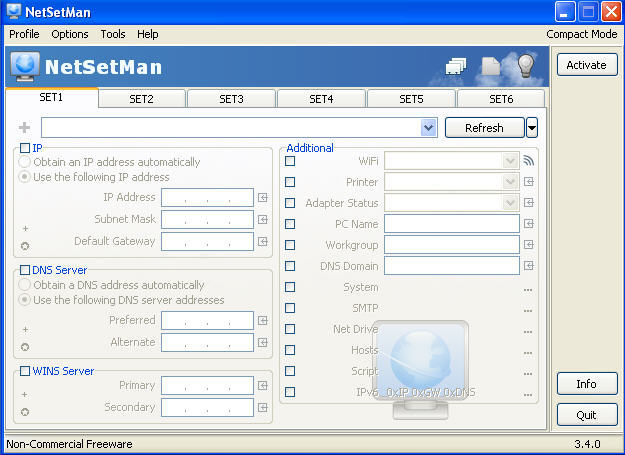
Task: Click the DNS Domain input field
Action: (452, 266)
